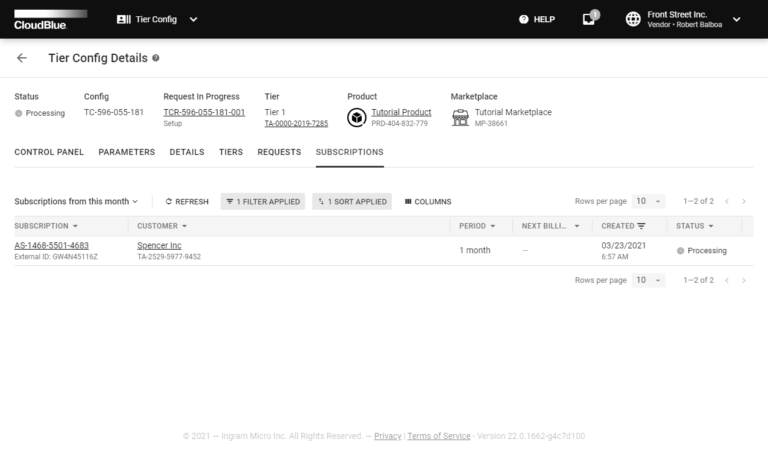Go back with the left arrow
Image resolution: width=768 pixels, height=457 pixels.
22,58
